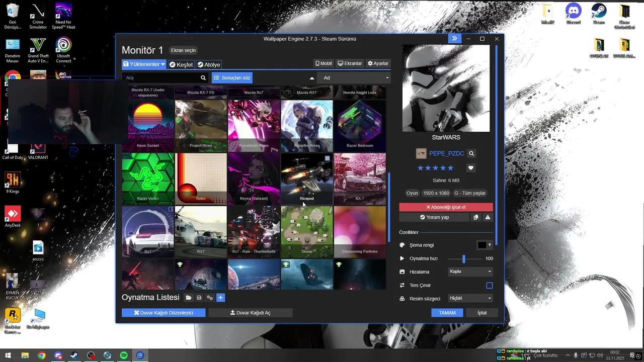Viewport: 644px width, 362px height.
Task: Select the Shimmering Particles wallpaper
Action: 360,231
